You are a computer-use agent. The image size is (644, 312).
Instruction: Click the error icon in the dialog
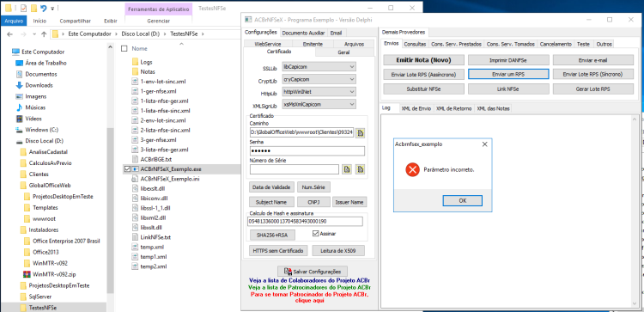(412, 169)
